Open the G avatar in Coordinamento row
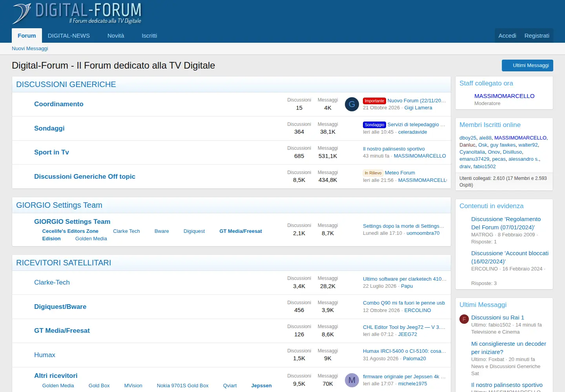This screenshot has width=565, height=392. click(352, 104)
